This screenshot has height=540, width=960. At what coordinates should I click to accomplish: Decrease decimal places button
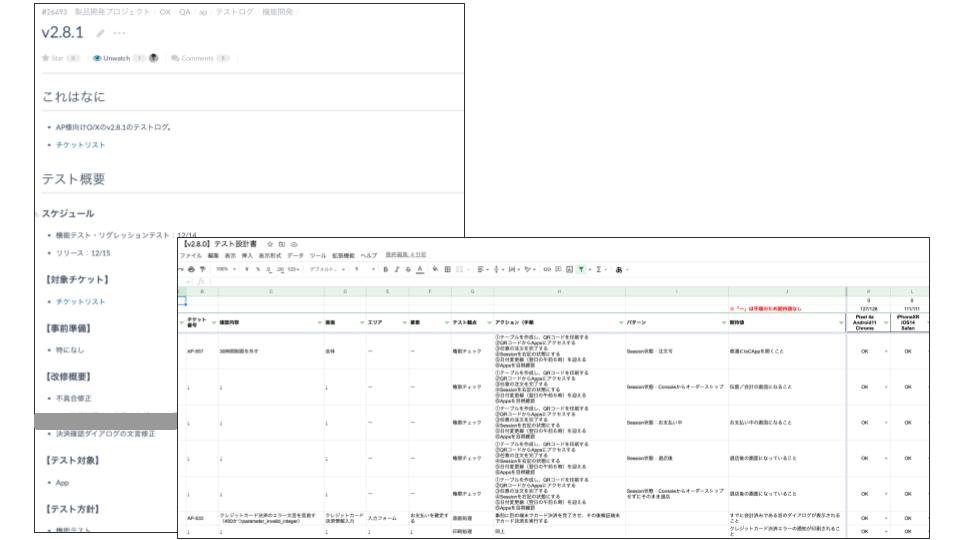(x=269, y=269)
